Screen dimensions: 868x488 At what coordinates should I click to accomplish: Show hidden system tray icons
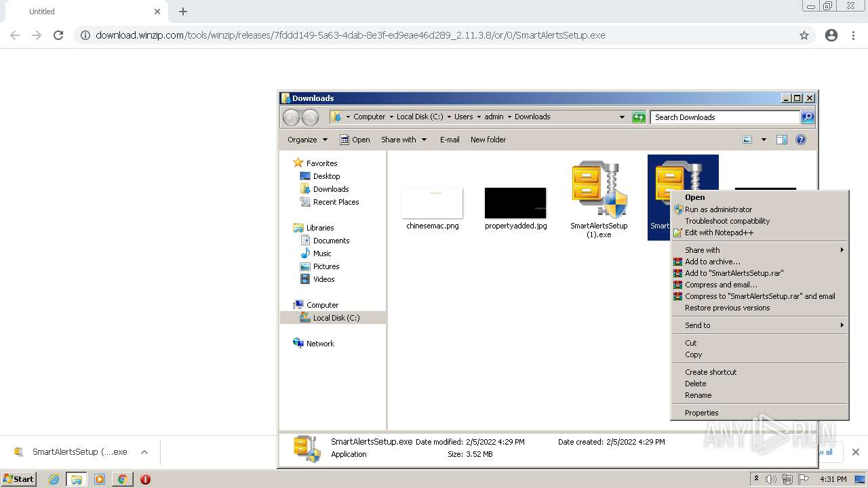[x=756, y=479]
